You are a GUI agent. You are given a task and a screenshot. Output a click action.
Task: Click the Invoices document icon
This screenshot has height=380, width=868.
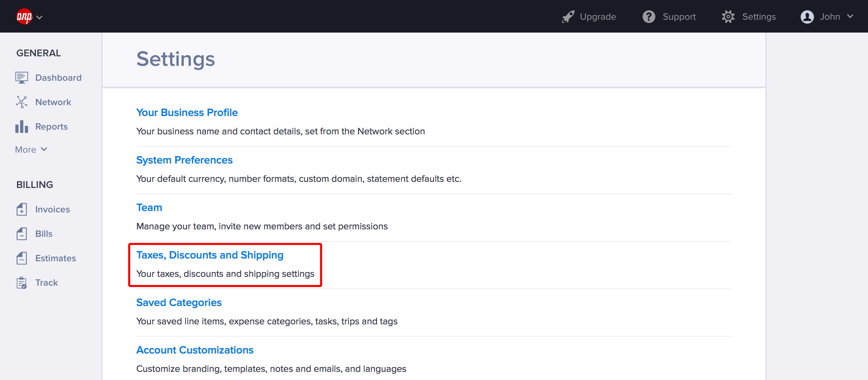click(x=21, y=209)
